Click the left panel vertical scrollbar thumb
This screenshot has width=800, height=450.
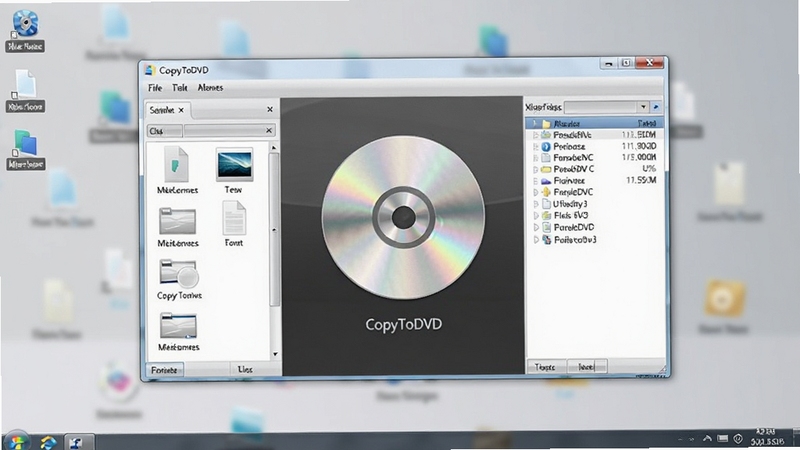(x=274, y=230)
